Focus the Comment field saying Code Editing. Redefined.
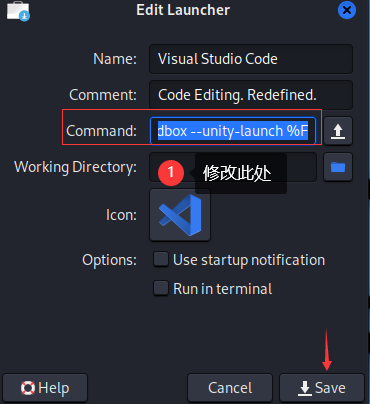This screenshot has width=370, height=404. click(251, 95)
